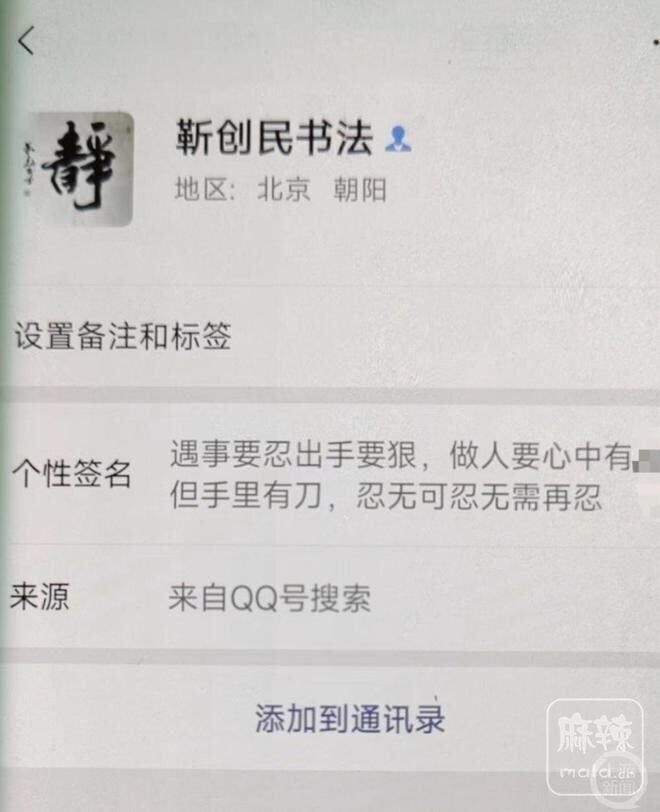Tap the small seal inside the avatar
660x812 pixels.
tap(26, 194)
